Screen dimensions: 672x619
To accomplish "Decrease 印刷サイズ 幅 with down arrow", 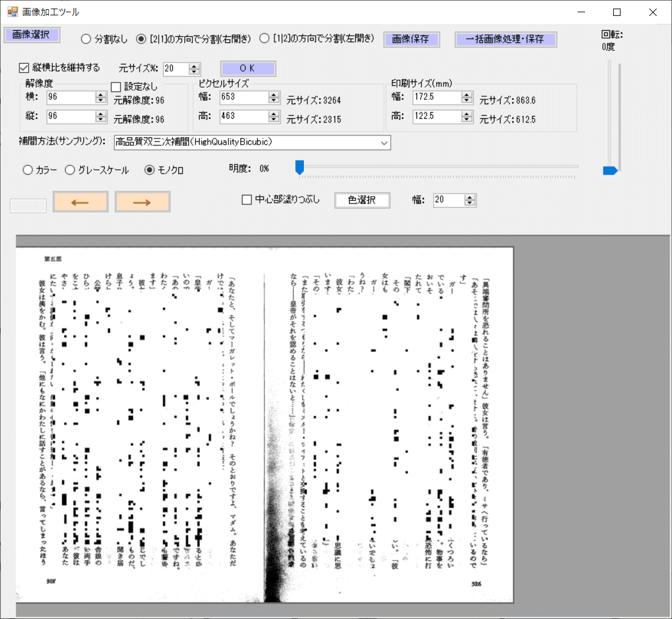I will (x=467, y=101).
